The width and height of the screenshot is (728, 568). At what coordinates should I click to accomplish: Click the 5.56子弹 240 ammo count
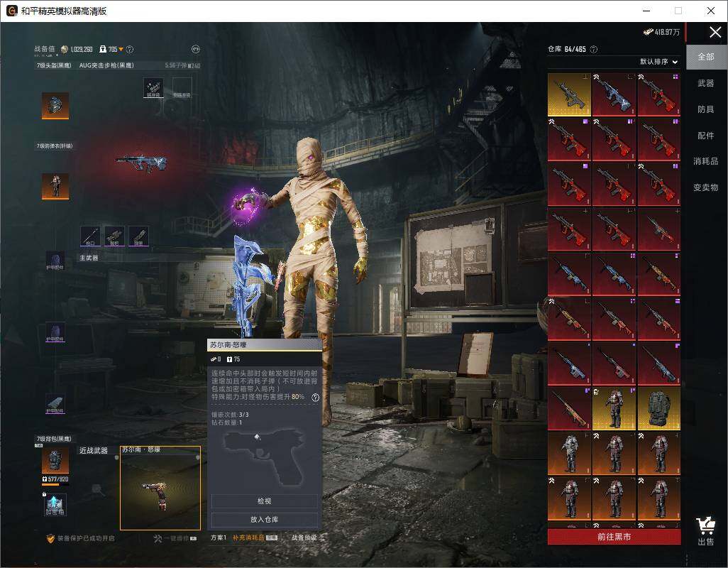pyautogui.click(x=182, y=66)
